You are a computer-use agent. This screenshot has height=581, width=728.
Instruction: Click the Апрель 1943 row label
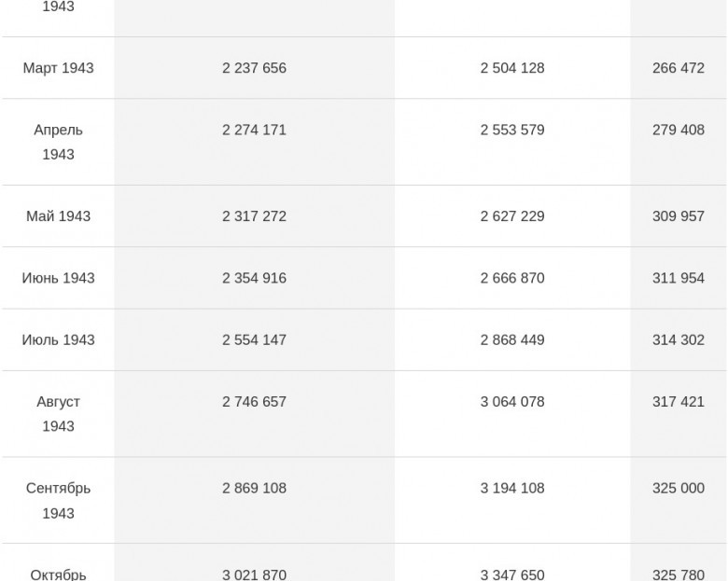[58, 142]
